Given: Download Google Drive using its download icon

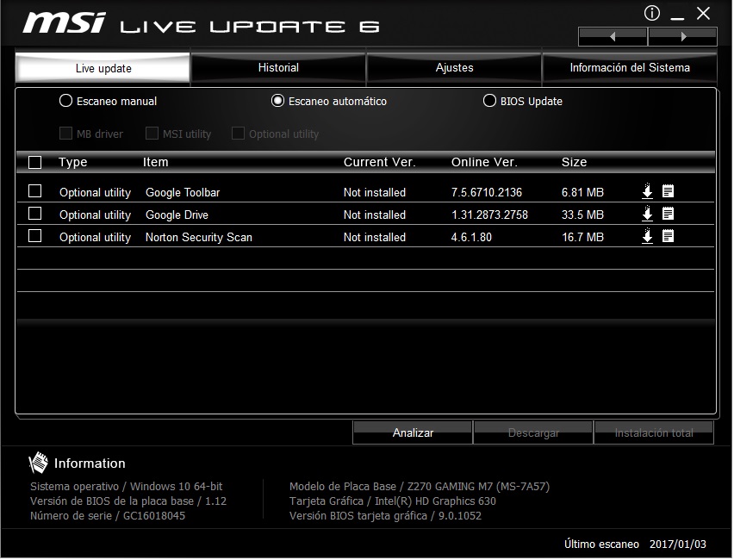Looking at the screenshot, I should pyautogui.click(x=647, y=214).
